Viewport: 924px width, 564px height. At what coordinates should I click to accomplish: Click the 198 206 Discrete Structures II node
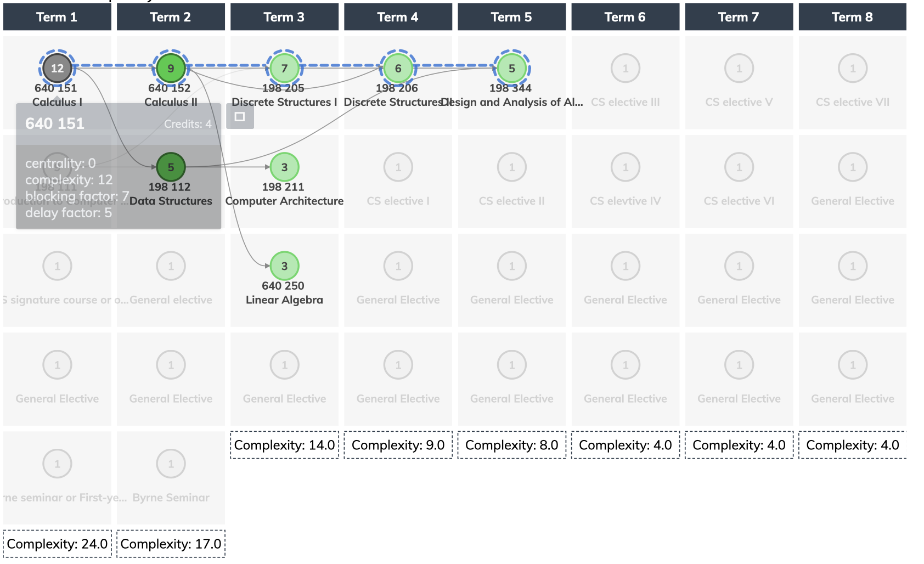pos(398,68)
